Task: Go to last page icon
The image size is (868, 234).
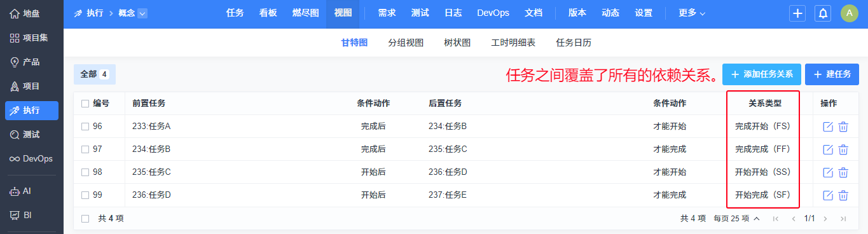Action: coord(843,219)
